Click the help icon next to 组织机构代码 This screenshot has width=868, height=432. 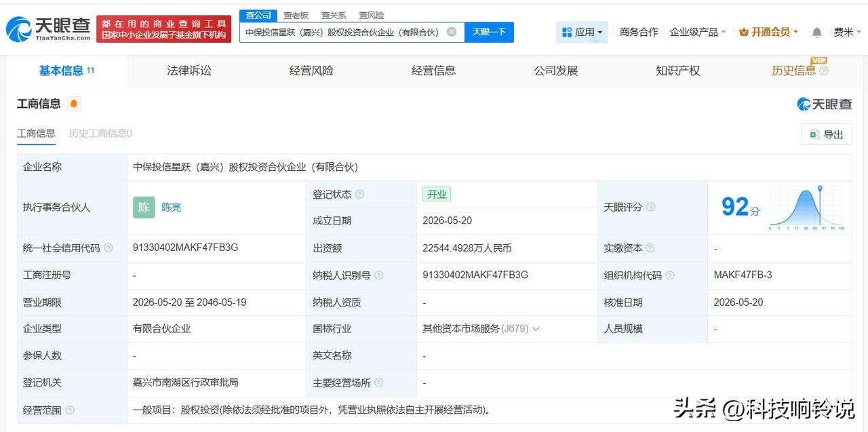670,275
